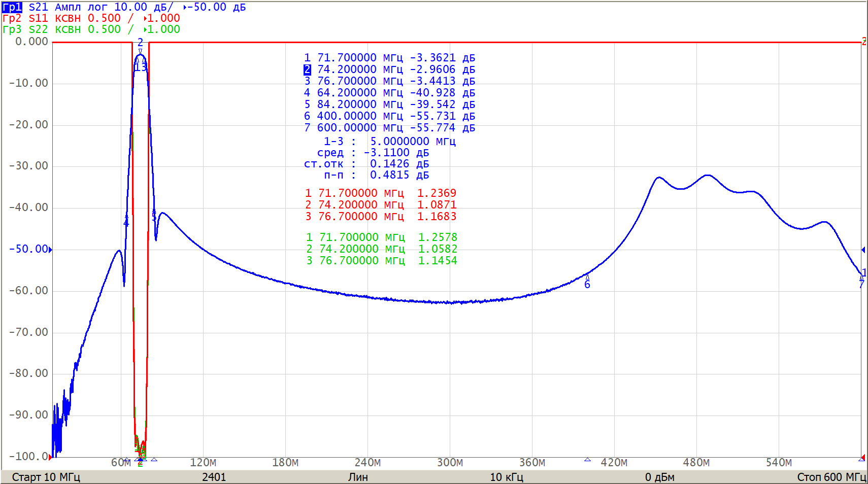Click marker 6 triangle on the frequency axis

pos(587,460)
